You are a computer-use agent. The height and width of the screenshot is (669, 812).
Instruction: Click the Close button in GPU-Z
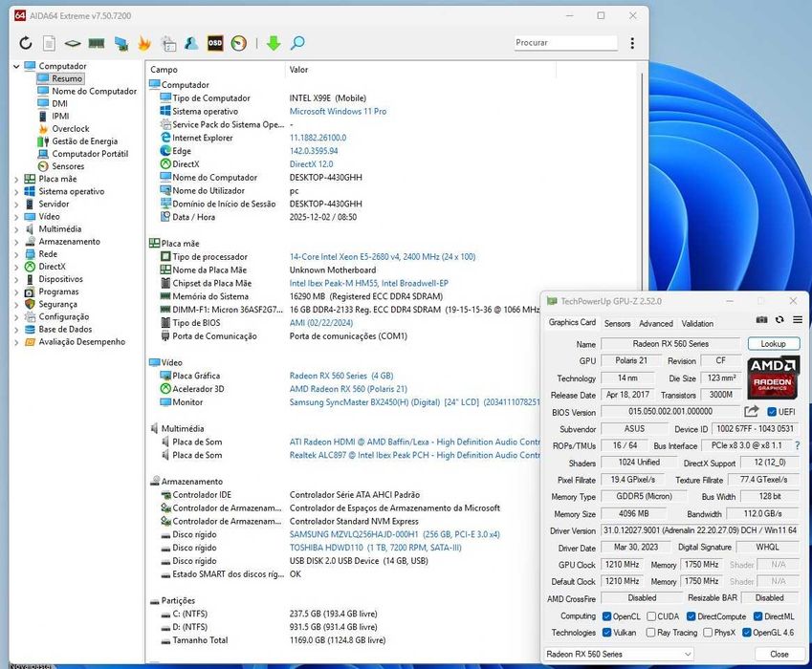[x=779, y=654]
